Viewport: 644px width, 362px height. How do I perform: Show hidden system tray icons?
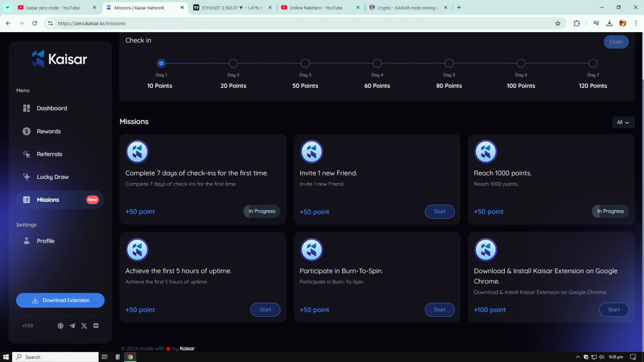pos(578,357)
